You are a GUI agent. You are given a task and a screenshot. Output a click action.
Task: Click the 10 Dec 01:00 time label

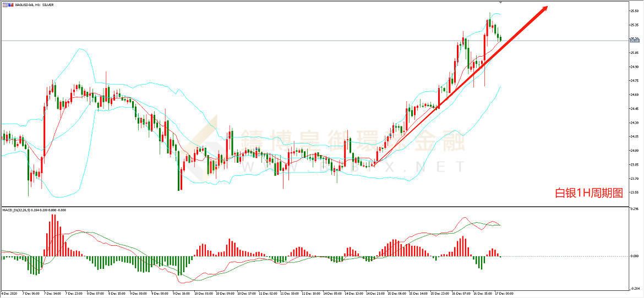(x=204, y=294)
